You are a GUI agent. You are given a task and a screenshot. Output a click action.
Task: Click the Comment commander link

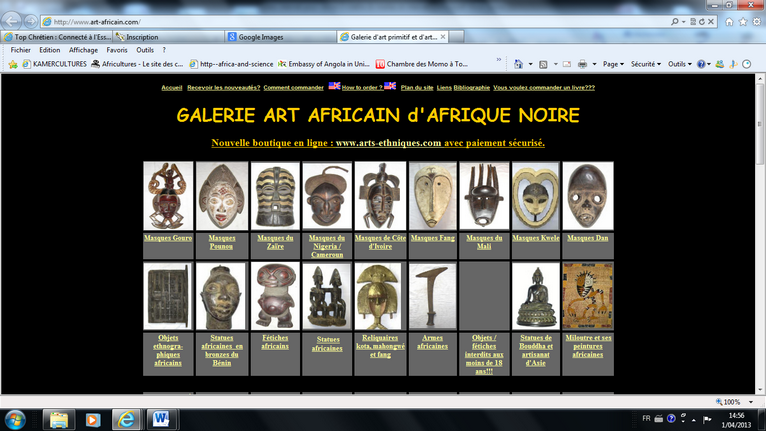[x=294, y=87]
